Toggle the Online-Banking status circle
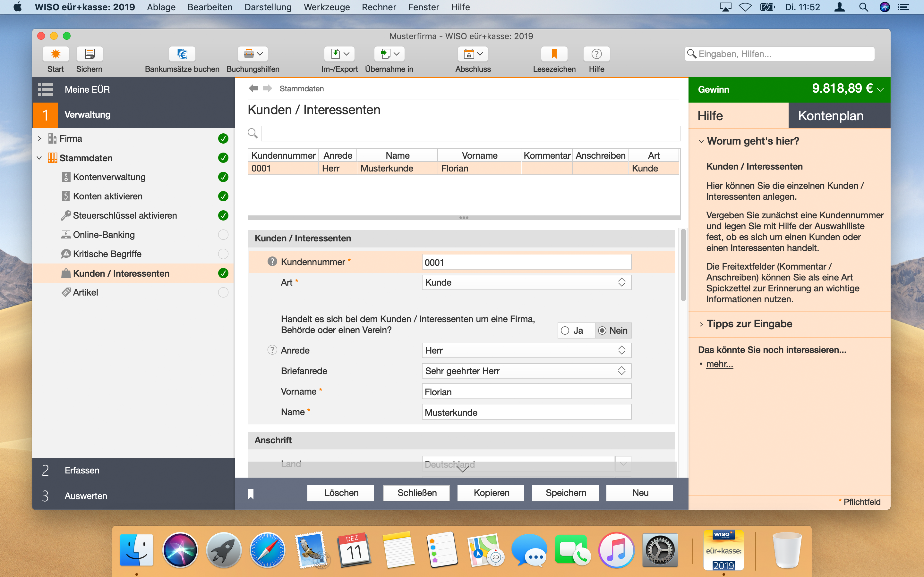Image resolution: width=924 pixels, height=577 pixels. tap(223, 235)
